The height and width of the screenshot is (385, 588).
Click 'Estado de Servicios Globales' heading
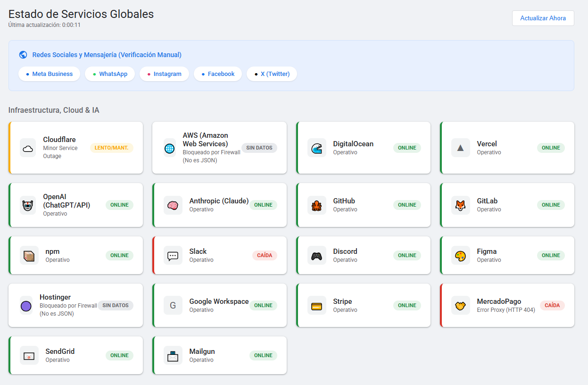(81, 14)
